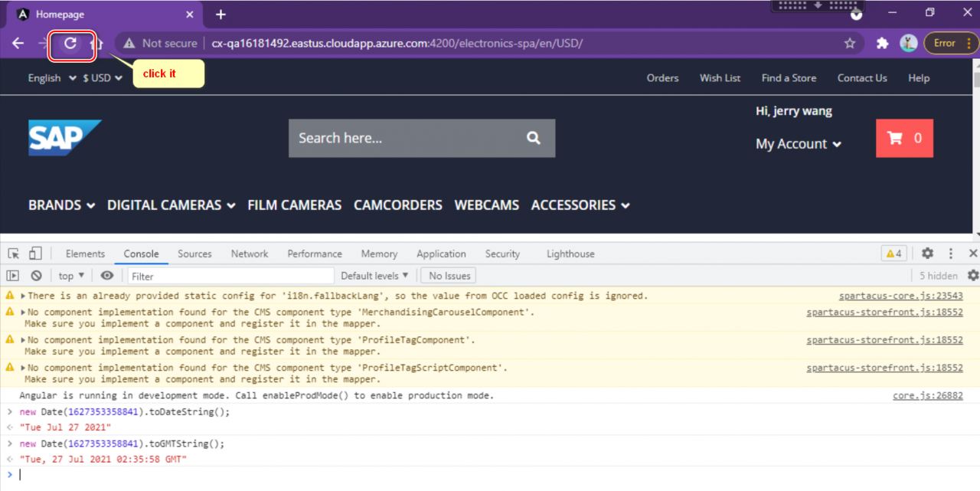Expand the BRANDS navigation menu
The height and width of the screenshot is (491, 980).
click(x=61, y=205)
